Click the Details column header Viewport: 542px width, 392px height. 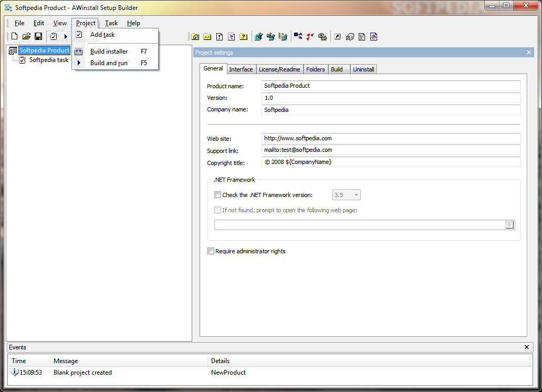click(x=369, y=361)
